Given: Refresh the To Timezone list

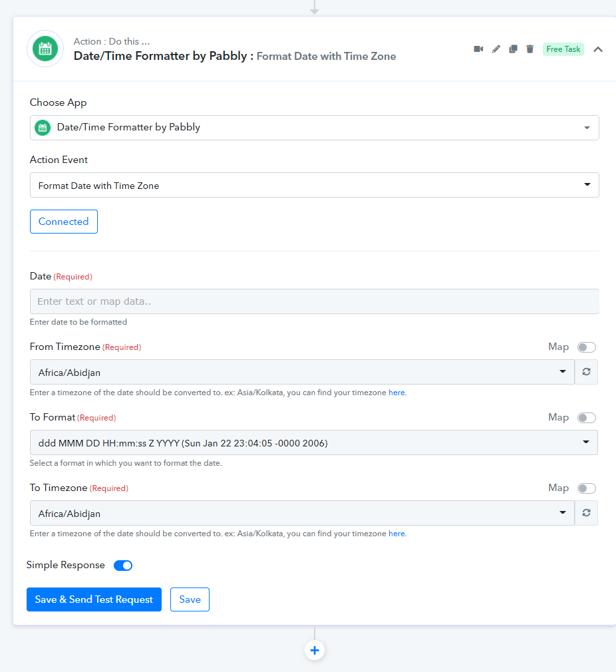Looking at the screenshot, I should [587, 513].
